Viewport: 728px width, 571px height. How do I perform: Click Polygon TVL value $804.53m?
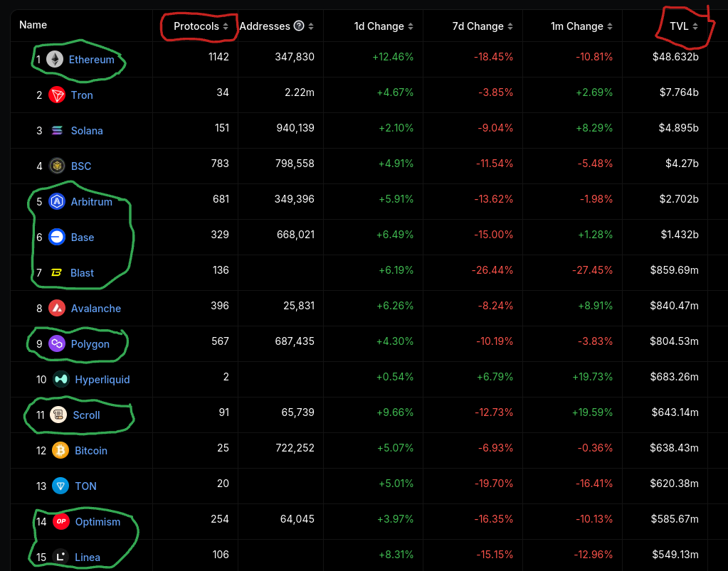coord(674,341)
